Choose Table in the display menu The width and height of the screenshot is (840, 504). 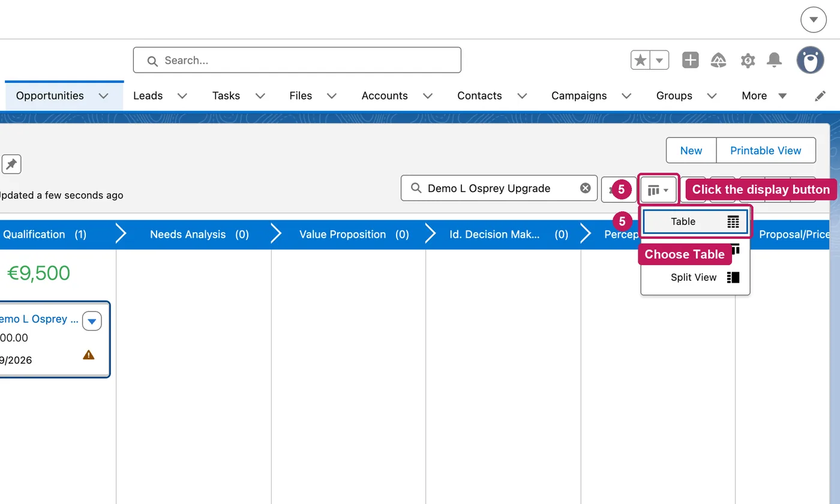pyautogui.click(x=695, y=221)
